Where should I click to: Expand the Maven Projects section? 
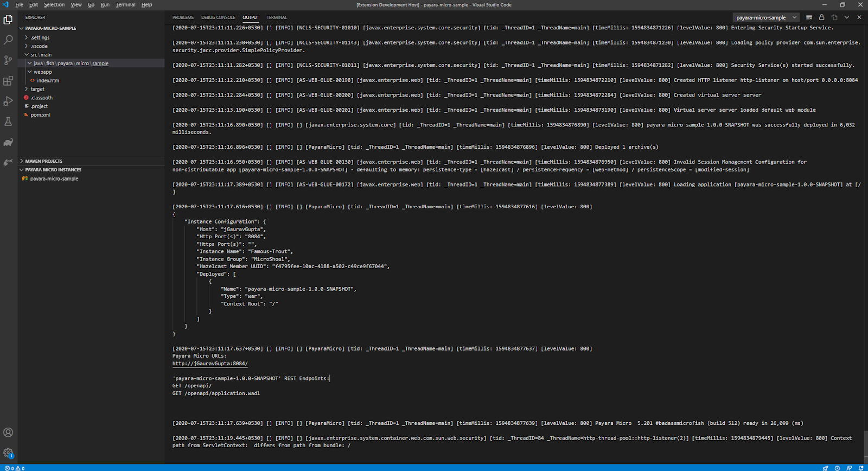[x=43, y=161]
